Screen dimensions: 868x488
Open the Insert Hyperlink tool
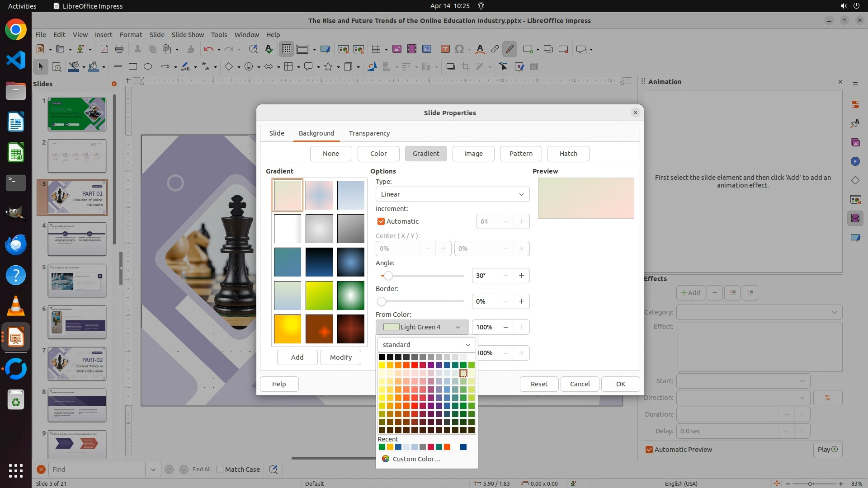(495, 49)
